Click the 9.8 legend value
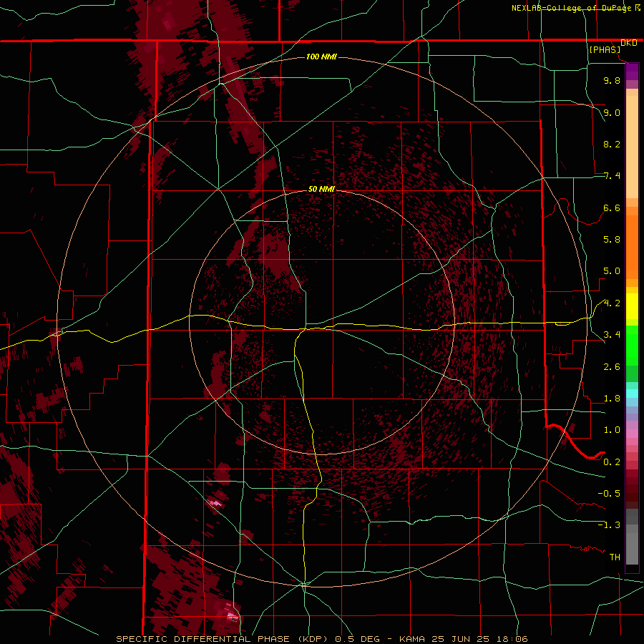Screen dimensions: 644x644 click(x=612, y=80)
